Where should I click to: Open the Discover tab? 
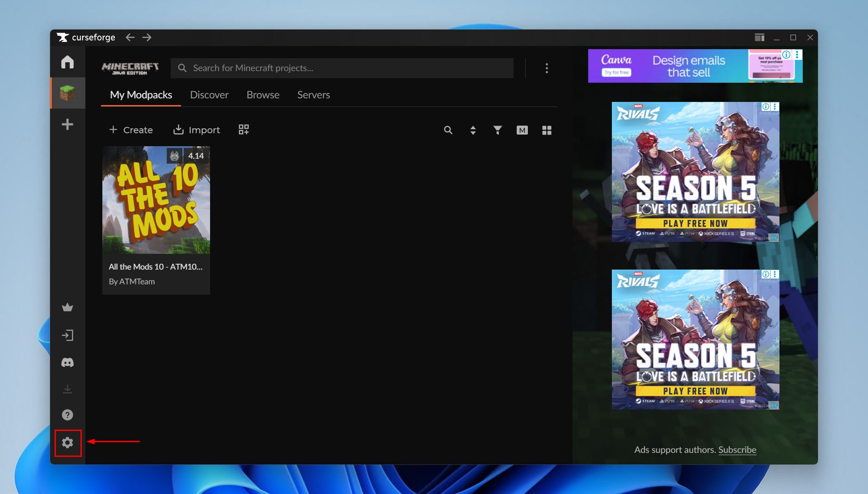tap(209, 95)
